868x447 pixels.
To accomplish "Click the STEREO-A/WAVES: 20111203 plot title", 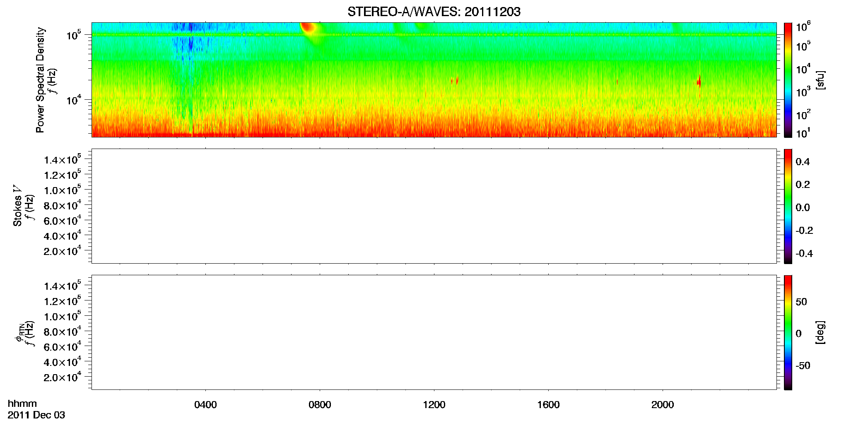I will pos(434,12).
